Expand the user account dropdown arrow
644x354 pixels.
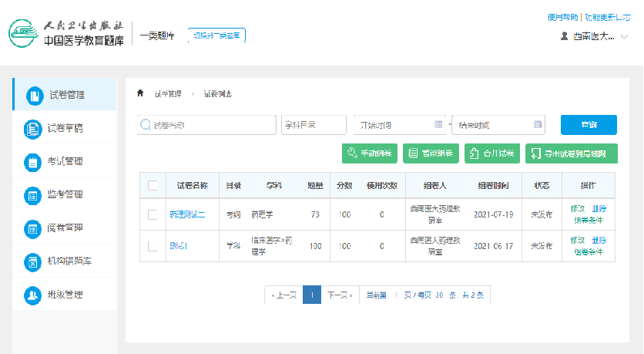(625, 36)
